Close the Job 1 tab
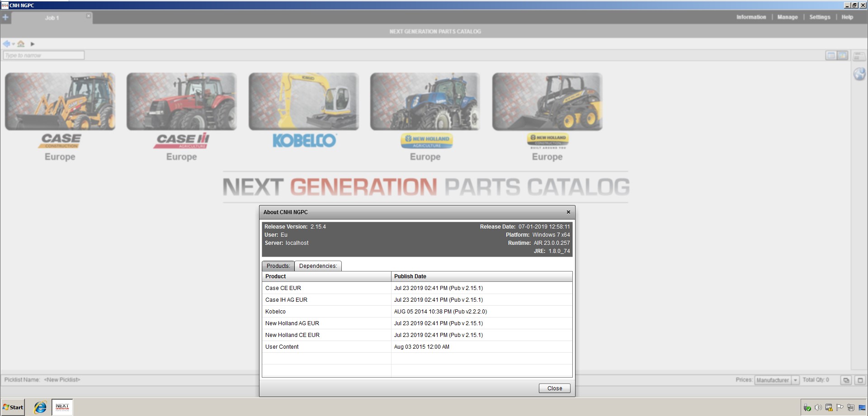The image size is (868, 416). 89,16
